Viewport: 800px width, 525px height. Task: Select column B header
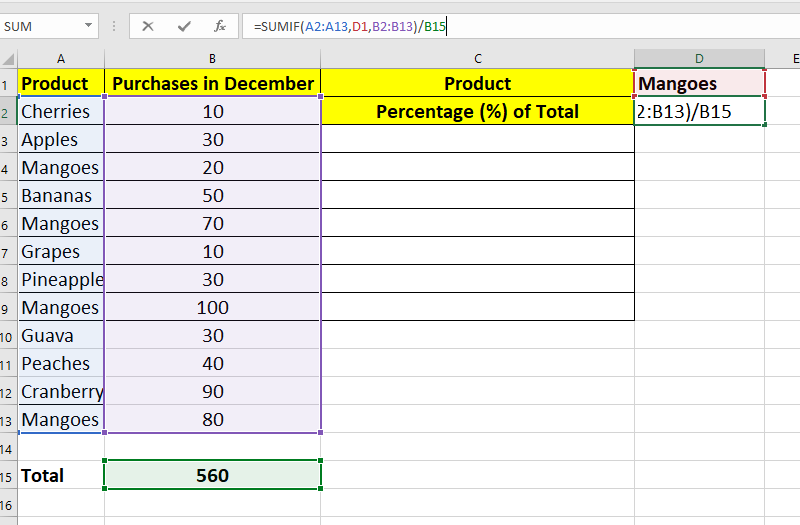pos(212,58)
